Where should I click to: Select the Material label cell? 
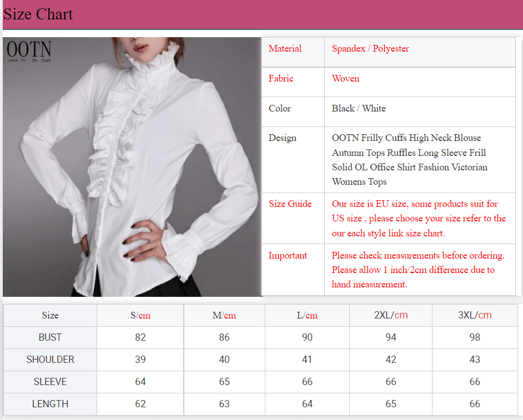point(285,49)
